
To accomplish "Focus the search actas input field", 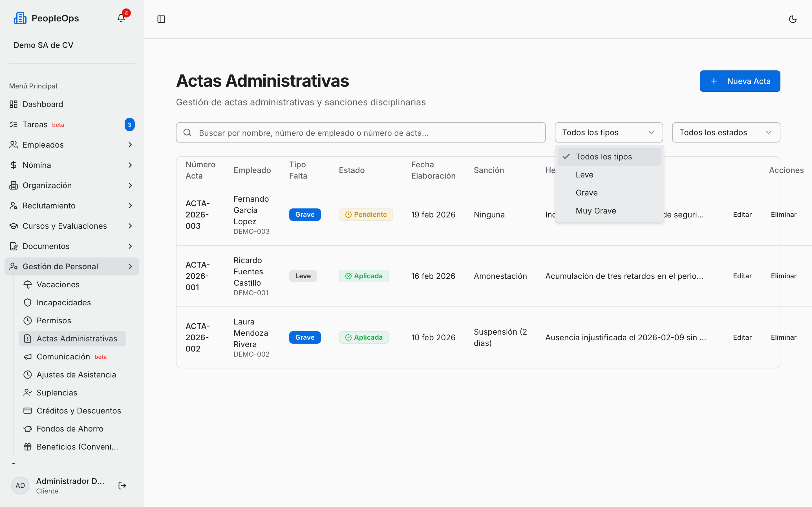I will (361, 132).
